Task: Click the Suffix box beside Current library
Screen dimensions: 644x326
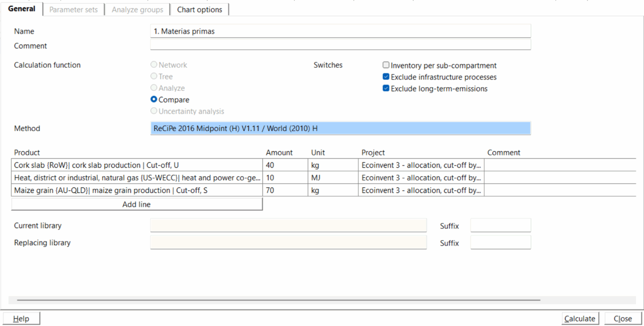Action: click(500, 225)
